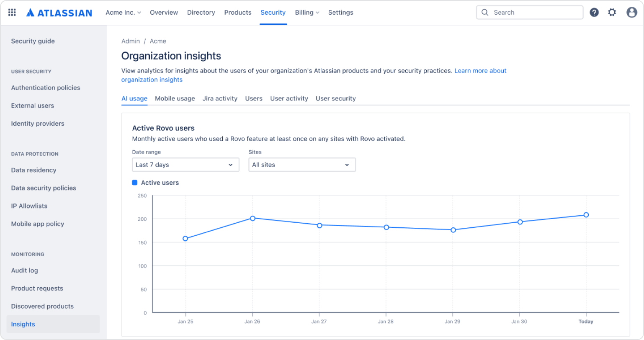This screenshot has height=340, width=644.
Task: Open Product requests in sidebar
Action: (37, 288)
